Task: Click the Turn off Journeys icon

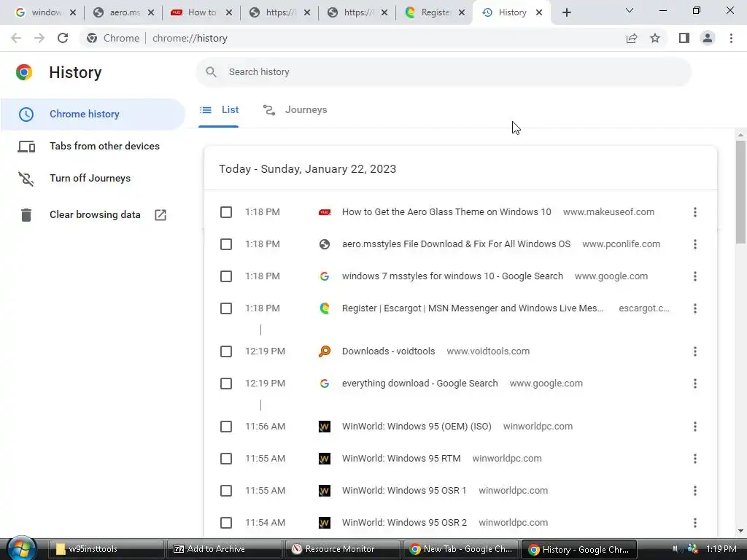Action: 26,179
